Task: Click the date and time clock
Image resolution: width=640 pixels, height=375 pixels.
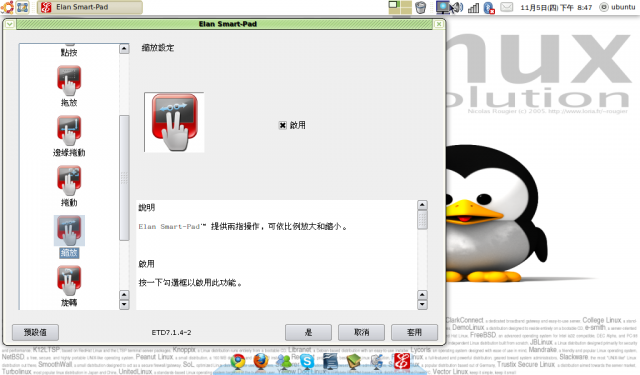Action: (x=556, y=7)
